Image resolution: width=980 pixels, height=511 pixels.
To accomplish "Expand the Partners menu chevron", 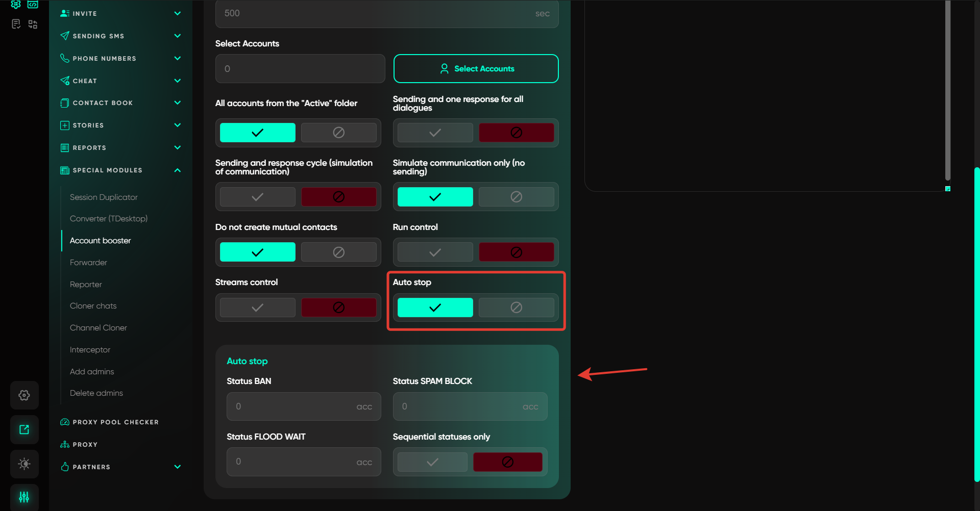I will 177,467.
